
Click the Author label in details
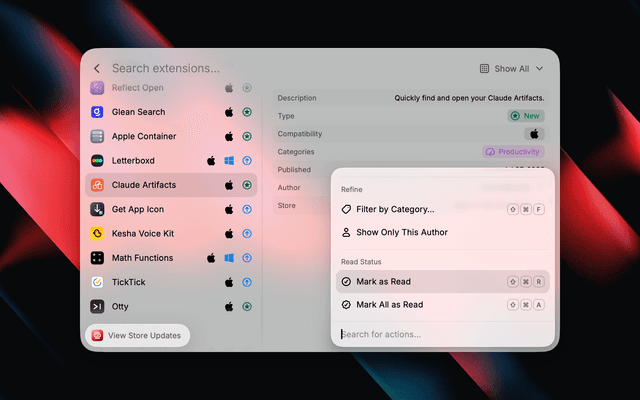point(289,188)
